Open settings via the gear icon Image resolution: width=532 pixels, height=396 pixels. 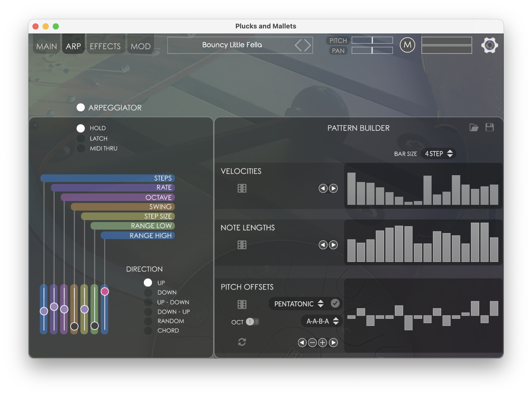[x=489, y=45]
